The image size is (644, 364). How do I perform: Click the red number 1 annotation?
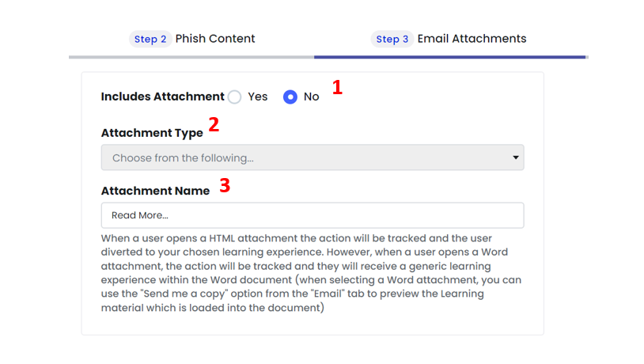(337, 87)
